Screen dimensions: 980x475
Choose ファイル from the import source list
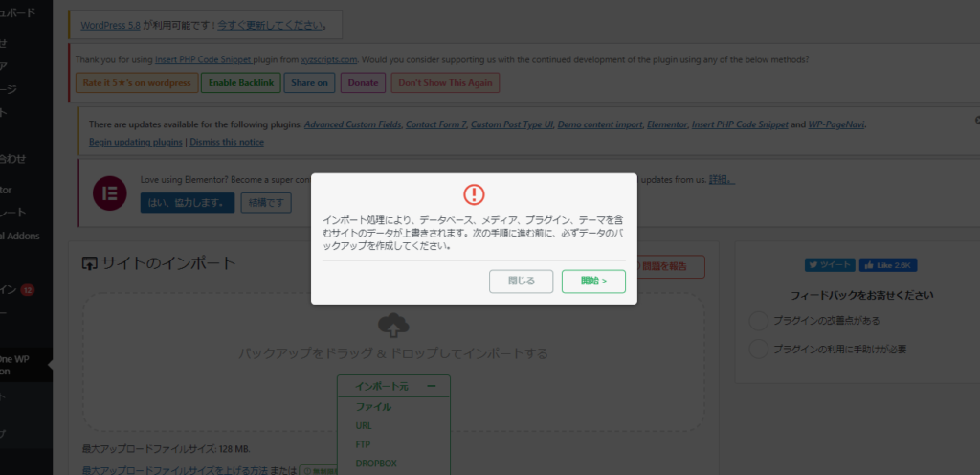click(x=373, y=407)
